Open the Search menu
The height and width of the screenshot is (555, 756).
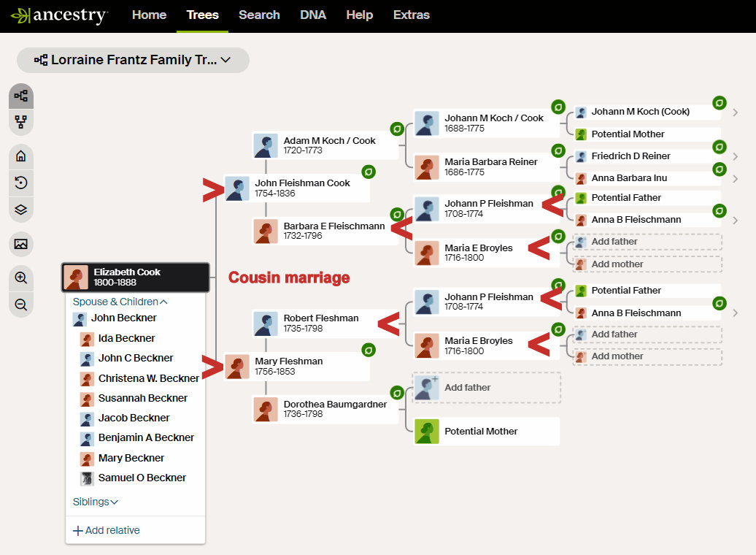point(259,15)
